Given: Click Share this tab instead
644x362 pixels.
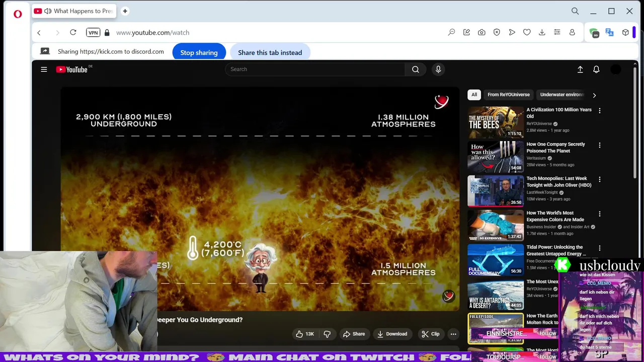Looking at the screenshot, I should [270, 52].
